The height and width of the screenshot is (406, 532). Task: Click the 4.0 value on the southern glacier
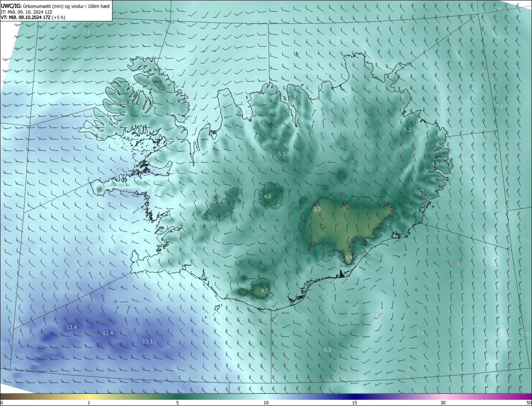click(x=264, y=291)
